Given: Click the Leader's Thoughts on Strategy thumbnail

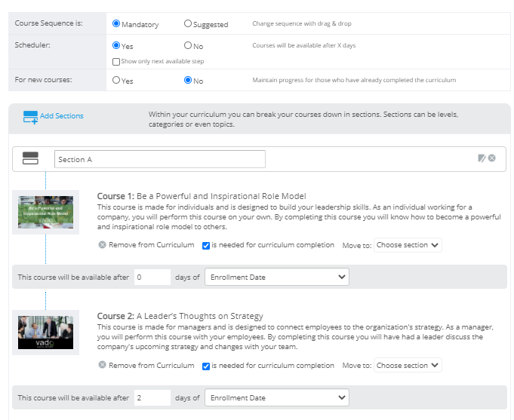Looking at the screenshot, I should [x=45, y=333].
